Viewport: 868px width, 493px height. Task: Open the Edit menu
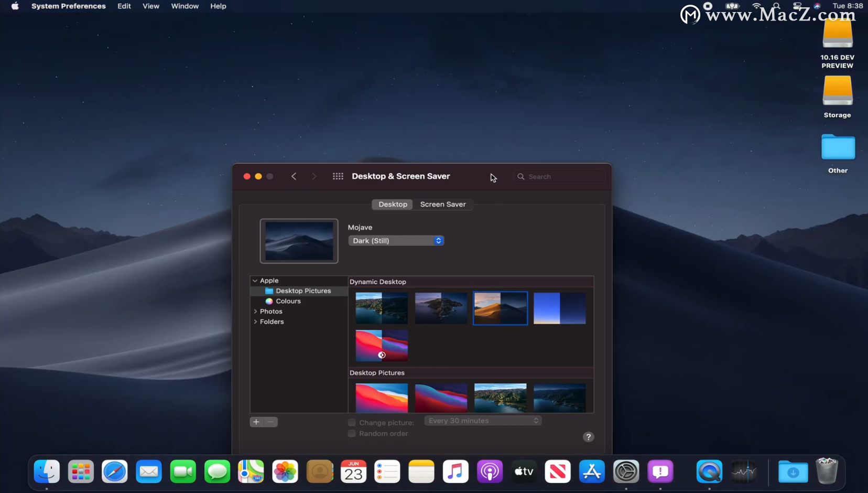124,6
